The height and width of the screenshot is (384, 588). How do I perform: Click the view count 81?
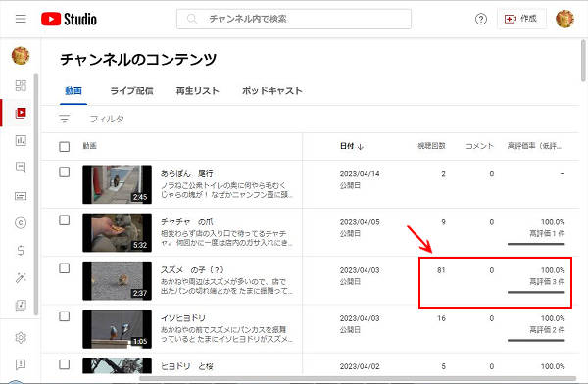pos(441,270)
